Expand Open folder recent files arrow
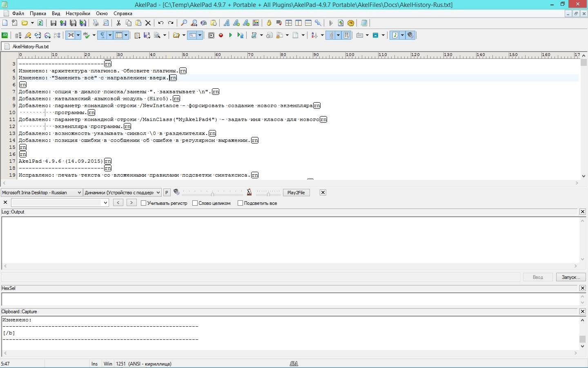588x368 pixels. [x=32, y=23]
